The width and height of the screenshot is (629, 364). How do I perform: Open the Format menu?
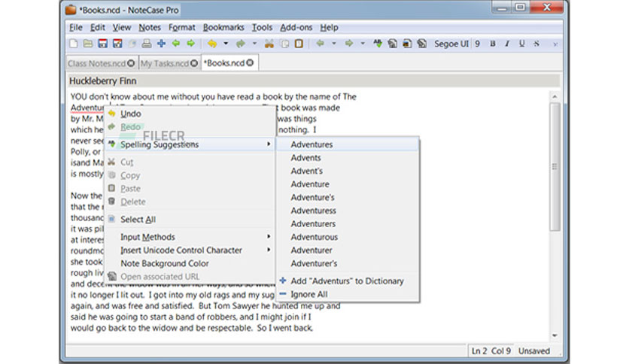click(x=182, y=27)
